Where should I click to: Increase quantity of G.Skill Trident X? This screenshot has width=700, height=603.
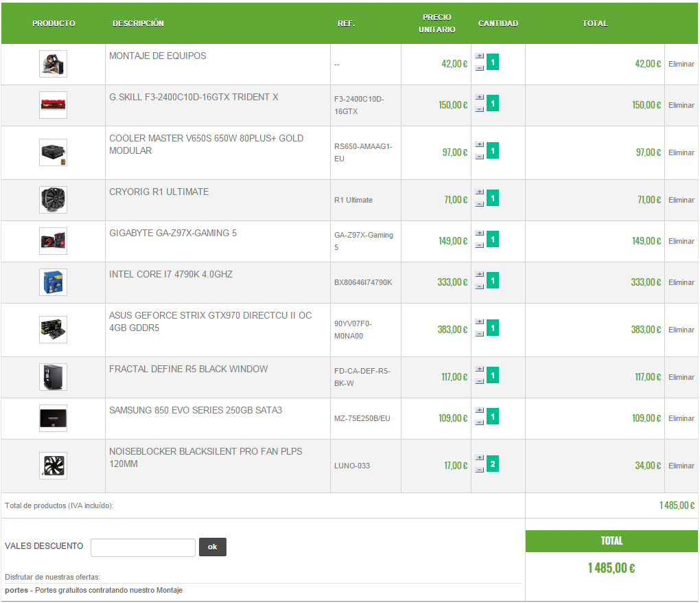(480, 97)
